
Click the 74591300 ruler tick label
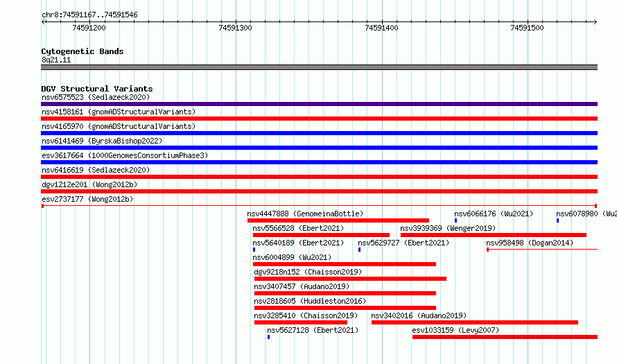[x=235, y=28]
